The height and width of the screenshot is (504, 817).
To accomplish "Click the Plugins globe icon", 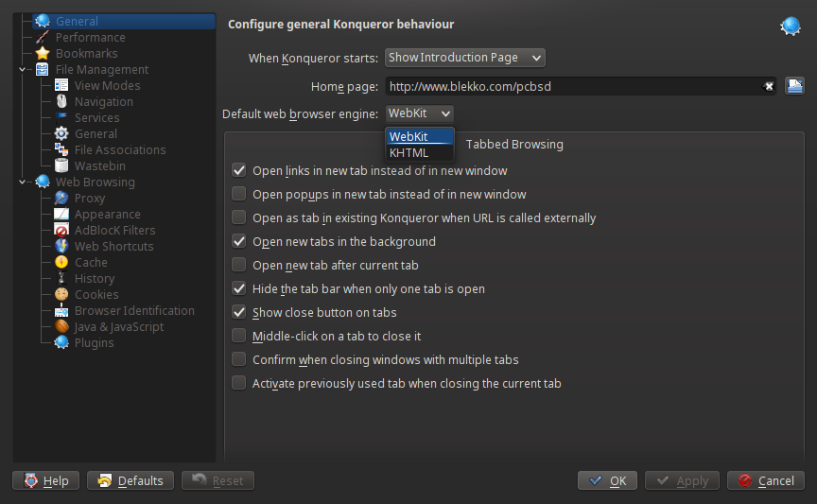I will (61, 343).
